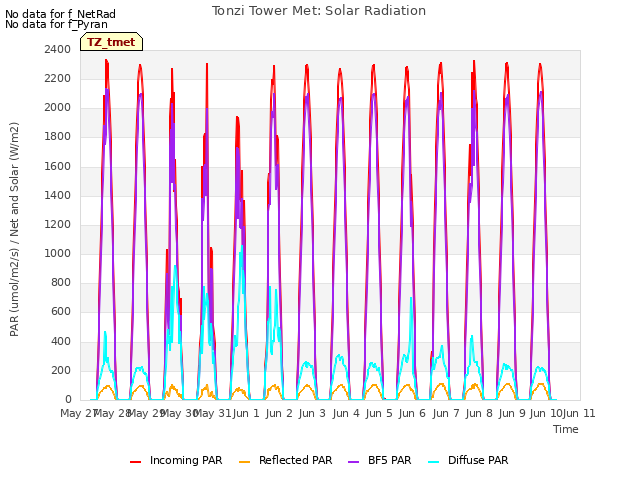Click the TZ_tmet label box
Viewport: 640px width, 480px height.
111,42
